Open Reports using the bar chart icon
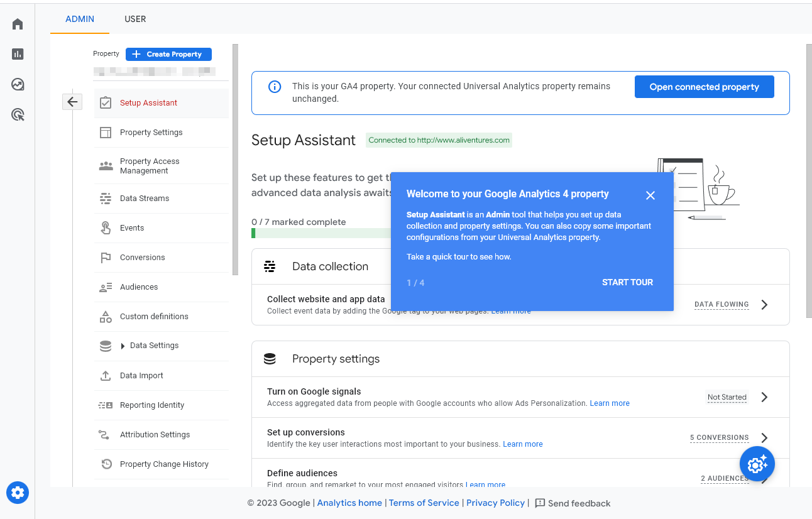The image size is (812, 519). point(17,54)
